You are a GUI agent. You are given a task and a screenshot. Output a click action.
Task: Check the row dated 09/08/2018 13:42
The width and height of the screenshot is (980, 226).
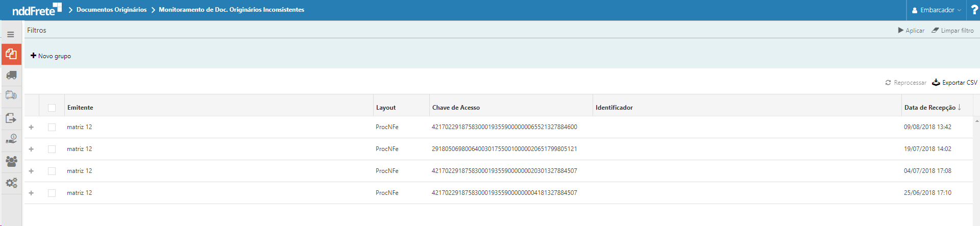point(52,127)
